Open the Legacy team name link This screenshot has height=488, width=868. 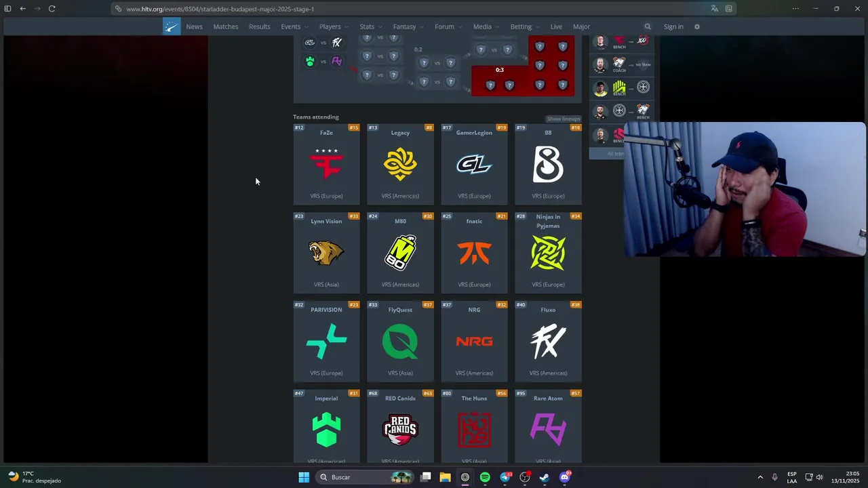click(x=400, y=133)
